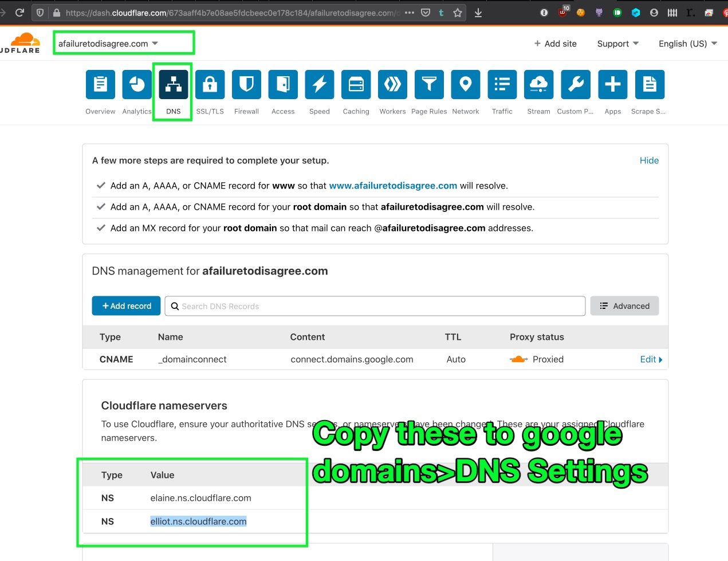The width and height of the screenshot is (728, 561).
Task: Hide the setup steps notice
Action: click(649, 160)
